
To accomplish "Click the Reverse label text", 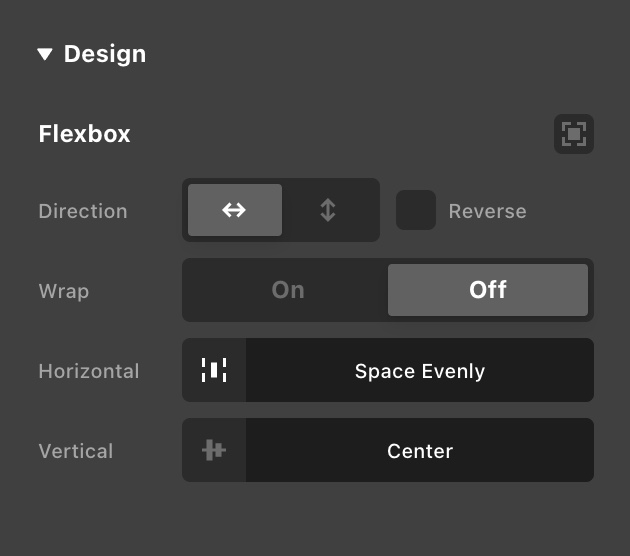I will click(x=487, y=211).
